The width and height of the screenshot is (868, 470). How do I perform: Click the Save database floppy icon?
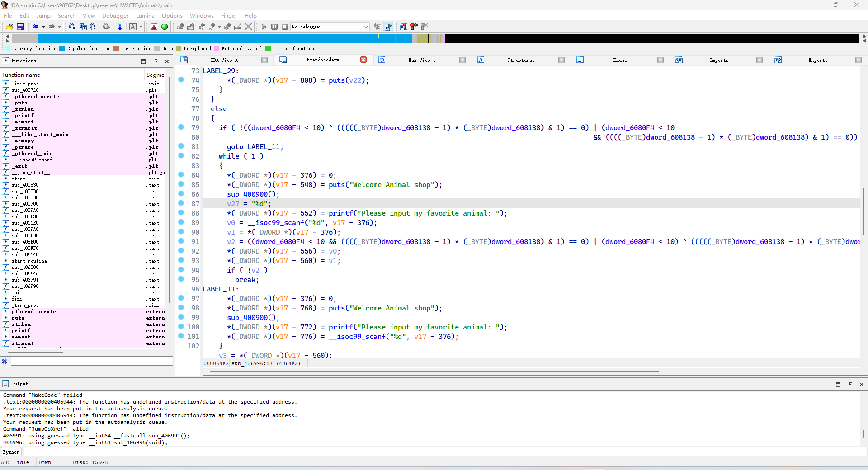point(20,27)
